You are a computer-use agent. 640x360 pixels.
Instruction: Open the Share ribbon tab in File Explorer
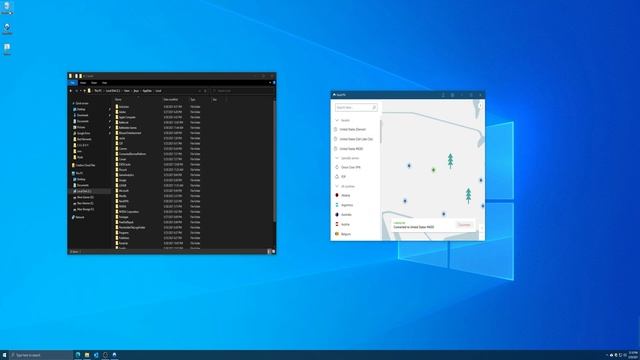coord(94,82)
